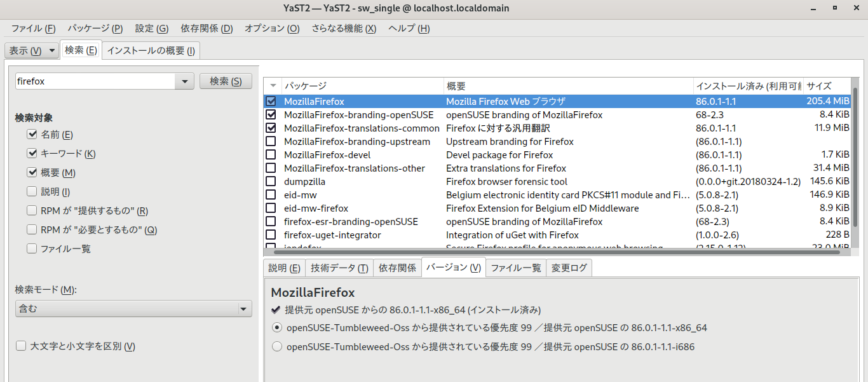Open the パッケージ (P) menu
This screenshot has width=868, height=382.
(x=95, y=29)
